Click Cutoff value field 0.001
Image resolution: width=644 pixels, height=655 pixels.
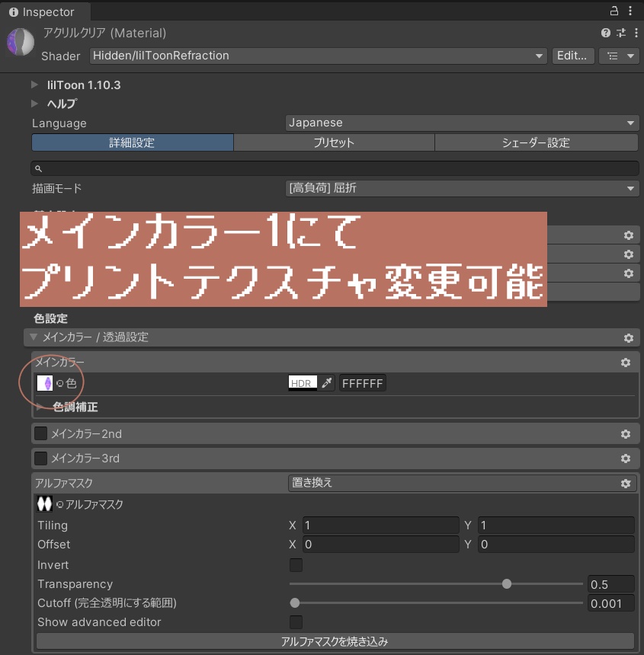pyautogui.click(x=611, y=603)
